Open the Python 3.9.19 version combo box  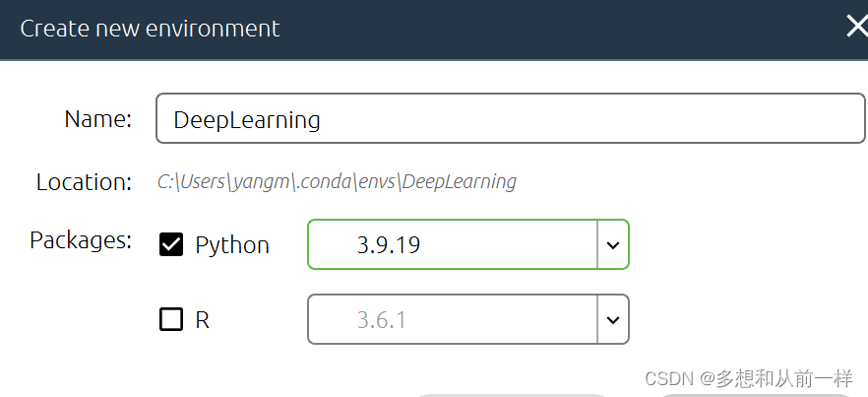(453, 244)
